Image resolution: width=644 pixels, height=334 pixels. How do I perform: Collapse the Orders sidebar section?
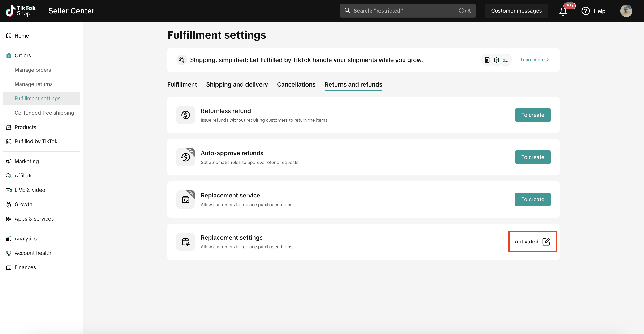point(23,55)
